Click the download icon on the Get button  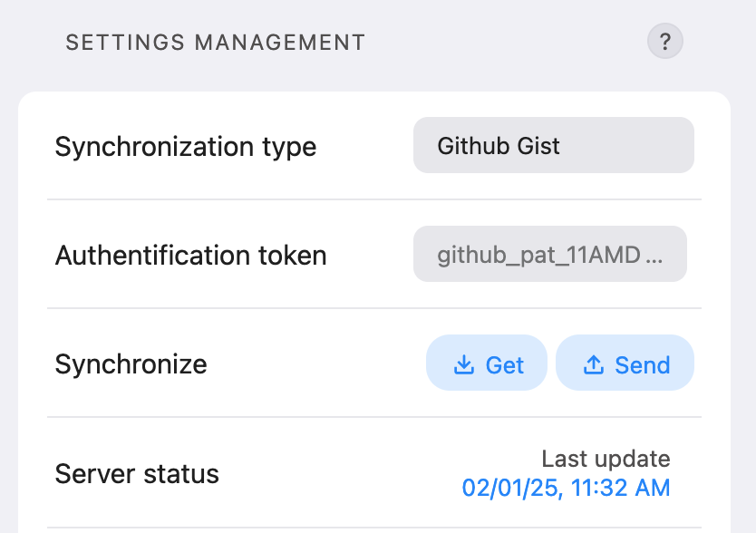click(x=463, y=363)
